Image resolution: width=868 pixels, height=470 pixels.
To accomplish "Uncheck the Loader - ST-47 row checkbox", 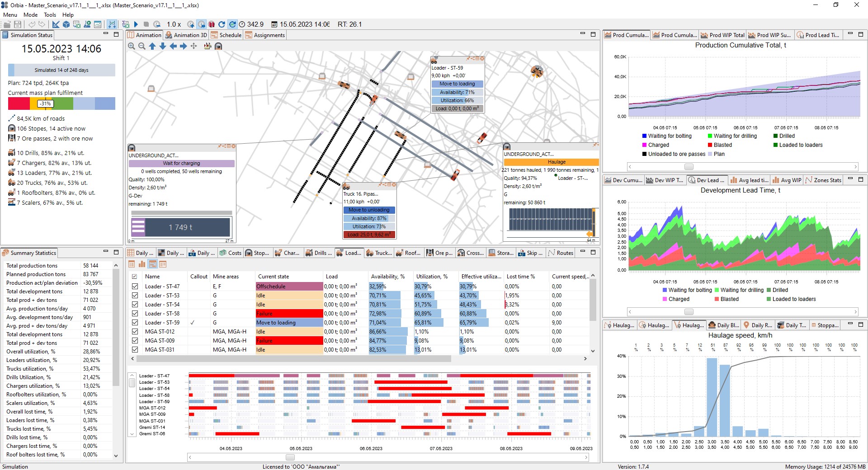I will 135,287.
